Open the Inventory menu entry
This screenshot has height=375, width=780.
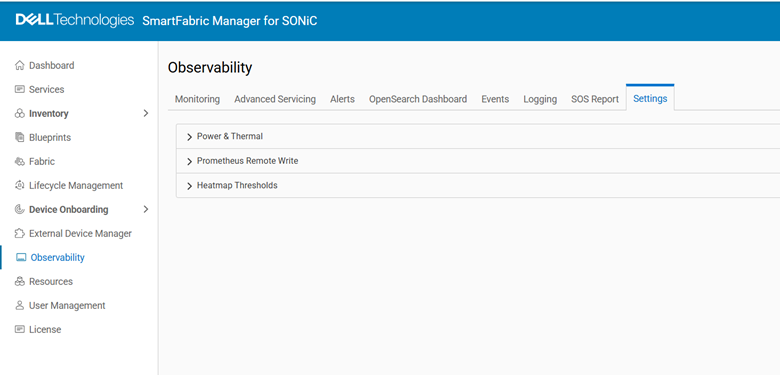pos(49,113)
